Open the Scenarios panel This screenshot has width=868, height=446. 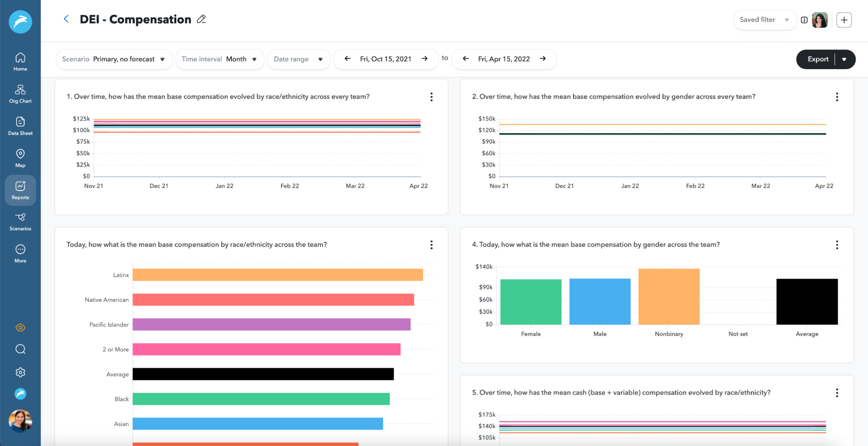click(x=20, y=220)
